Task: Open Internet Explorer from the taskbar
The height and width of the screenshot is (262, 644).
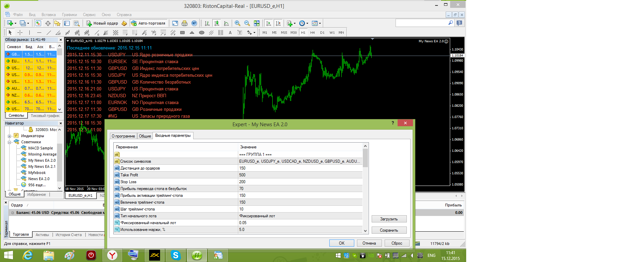Action: 28,255
